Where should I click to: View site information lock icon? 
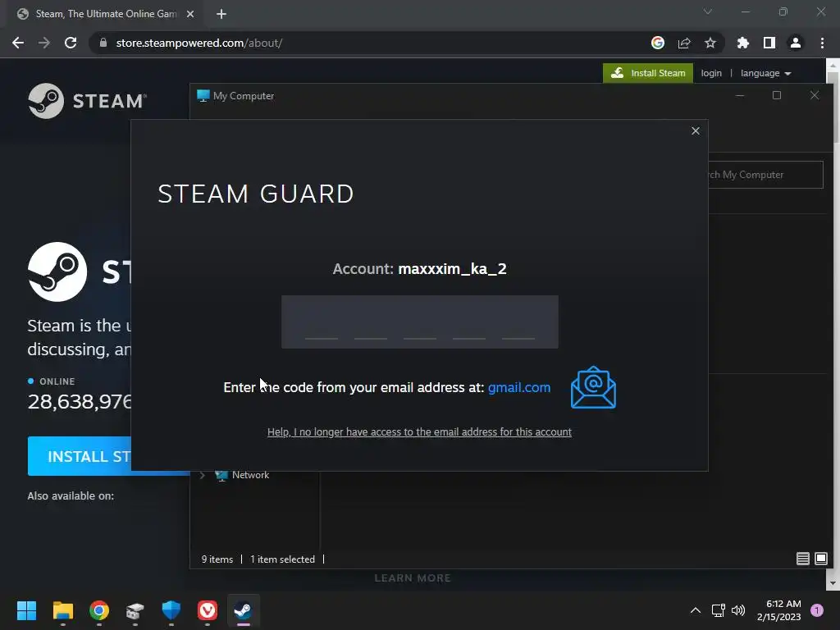pyautogui.click(x=103, y=43)
